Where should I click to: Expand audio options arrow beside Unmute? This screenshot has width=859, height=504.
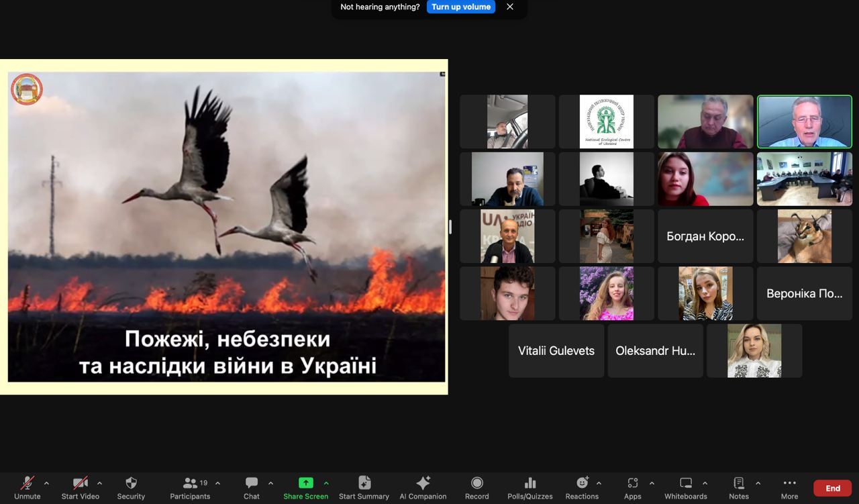pos(46,483)
